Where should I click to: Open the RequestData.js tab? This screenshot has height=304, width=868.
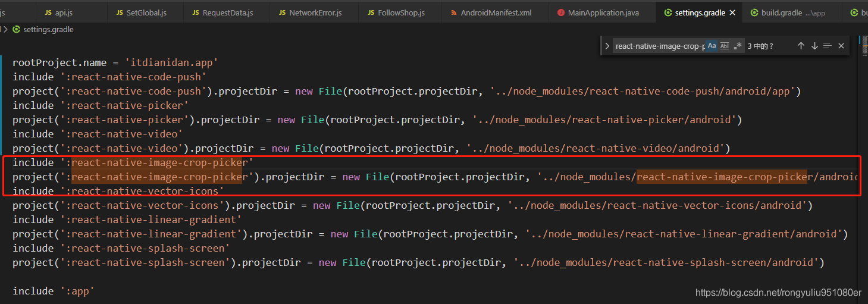coord(227,12)
